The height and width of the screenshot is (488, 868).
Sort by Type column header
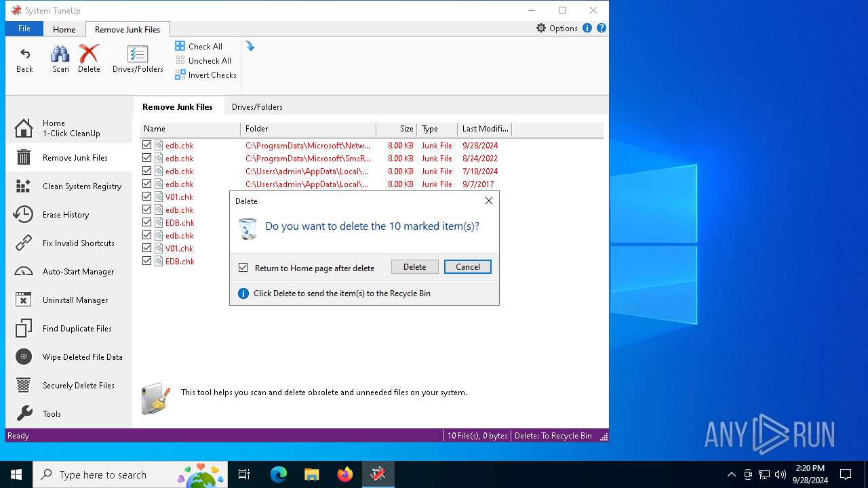437,129
